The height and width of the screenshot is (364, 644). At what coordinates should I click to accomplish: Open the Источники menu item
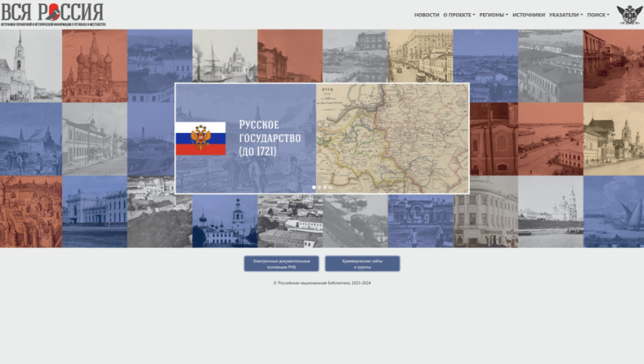[528, 15]
